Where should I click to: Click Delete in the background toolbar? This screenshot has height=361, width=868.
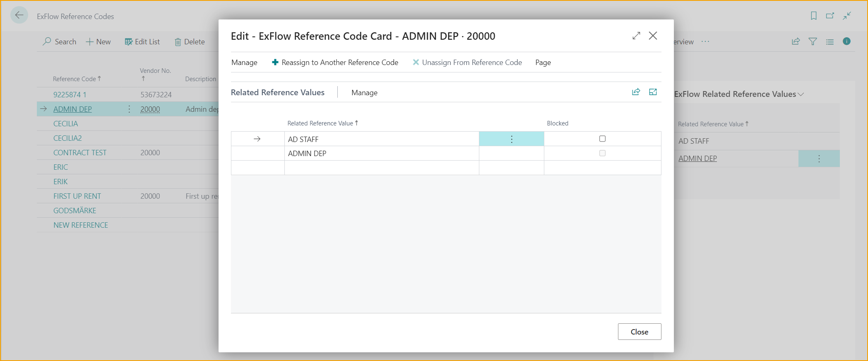(x=190, y=42)
